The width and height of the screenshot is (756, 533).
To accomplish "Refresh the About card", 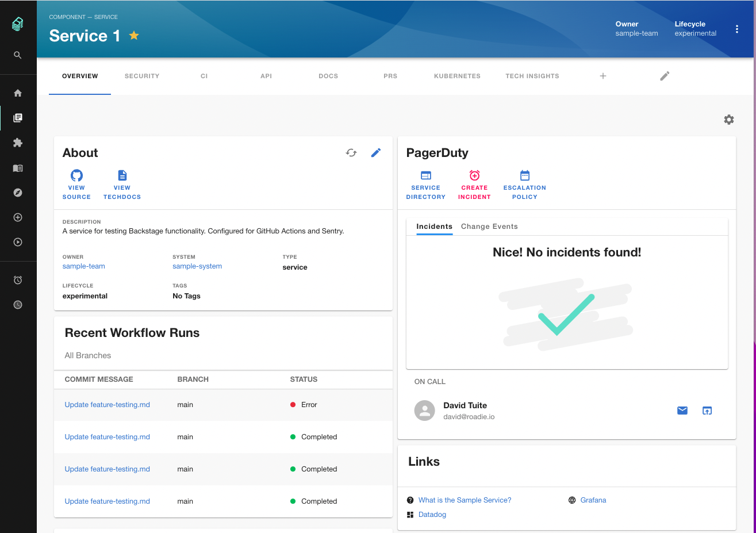I will coord(351,152).
